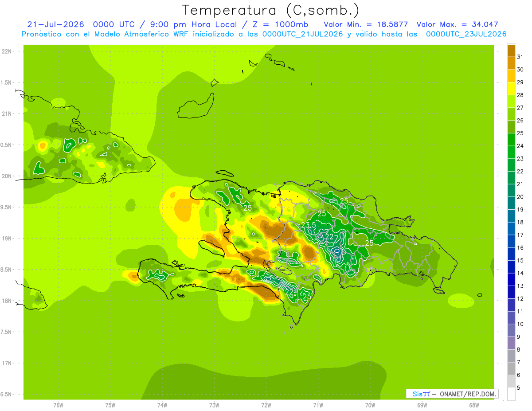
Task: Click the "73W" longitude axis label
Action: click(214, 405)
